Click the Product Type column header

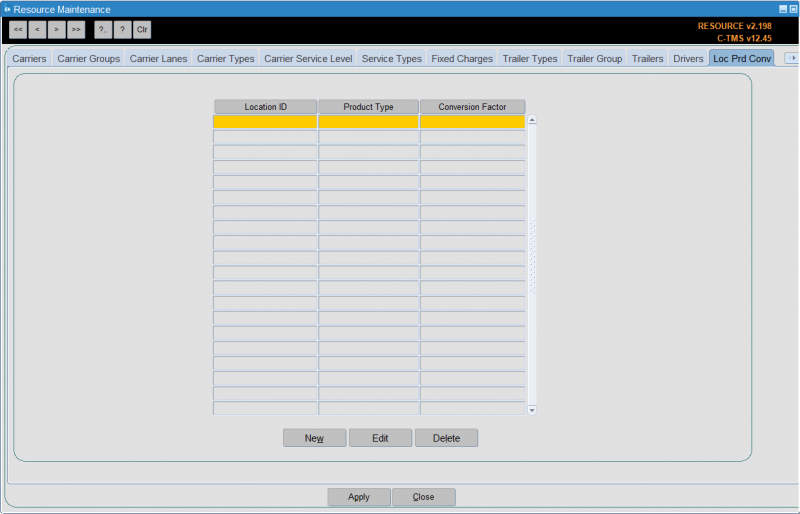coord(368,107)
